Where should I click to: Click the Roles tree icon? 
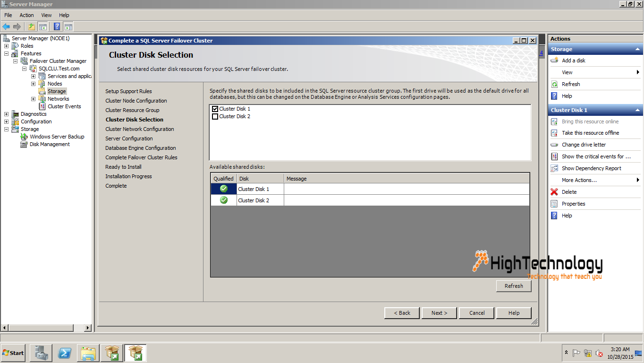click(x=15, y=46)
